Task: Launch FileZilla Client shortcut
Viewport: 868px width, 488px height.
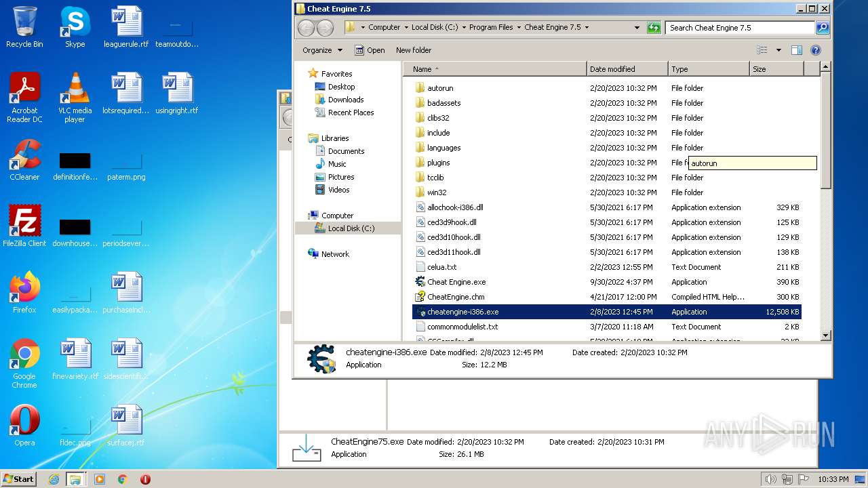Action: pyautogui.click(x=24, y=226)
